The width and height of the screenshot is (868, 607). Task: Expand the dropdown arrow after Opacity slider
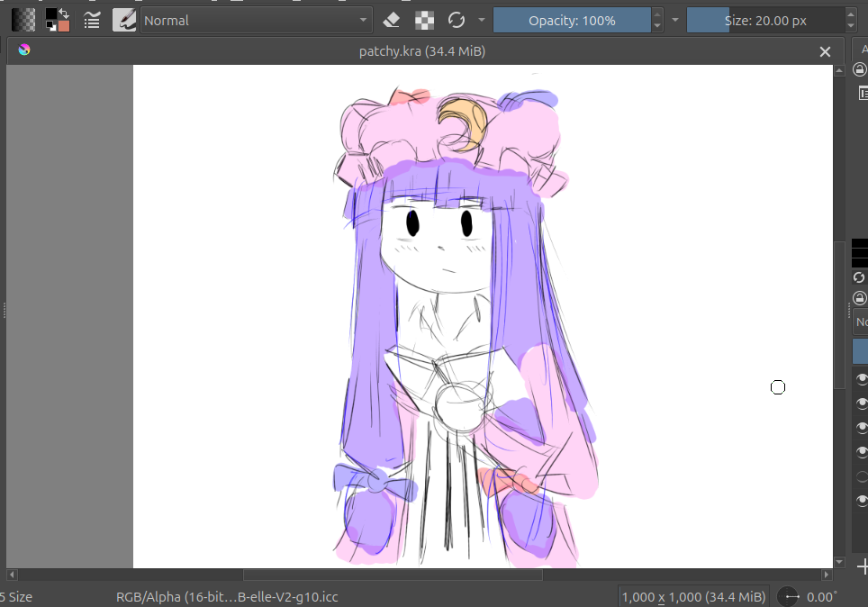(674, 20)
